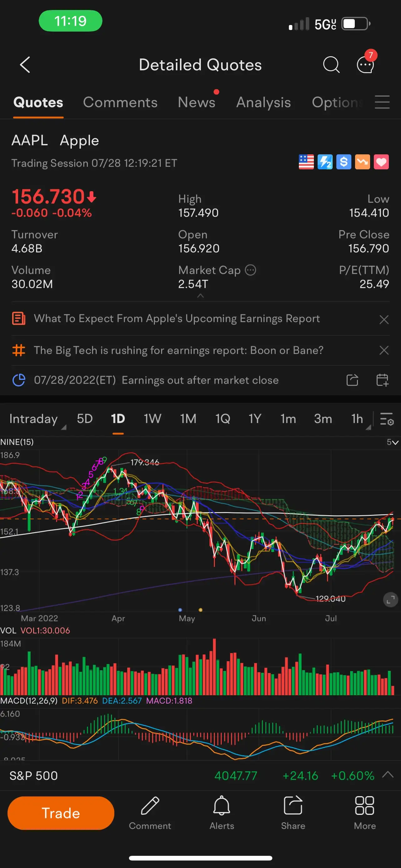Tap the home indicator bar
Image resolution: width=401 pixels, height=868 pixels.
(x=200, y=858)
